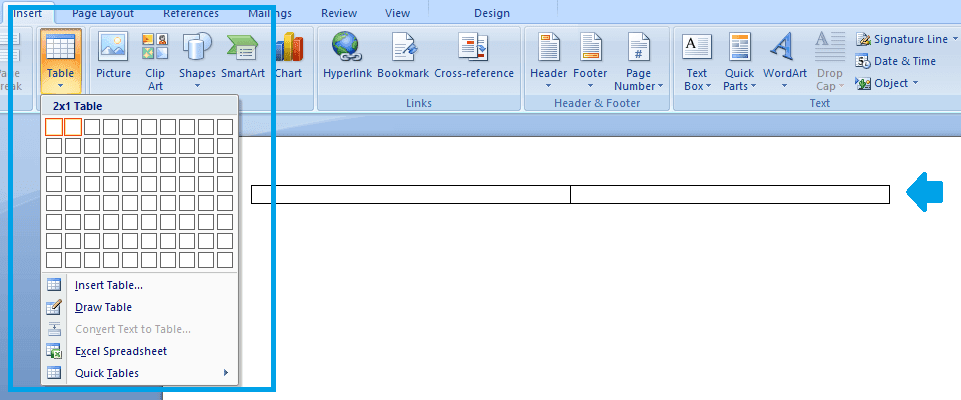Viewport: 961px width, 400px height.
Task: Insert Date & Time
Action: pyautogui.click(x=896, y=61)
